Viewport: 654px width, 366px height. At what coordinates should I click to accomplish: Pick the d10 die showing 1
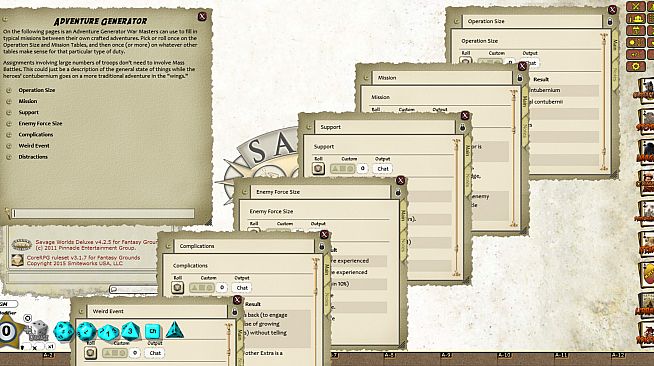pos(108,332)
